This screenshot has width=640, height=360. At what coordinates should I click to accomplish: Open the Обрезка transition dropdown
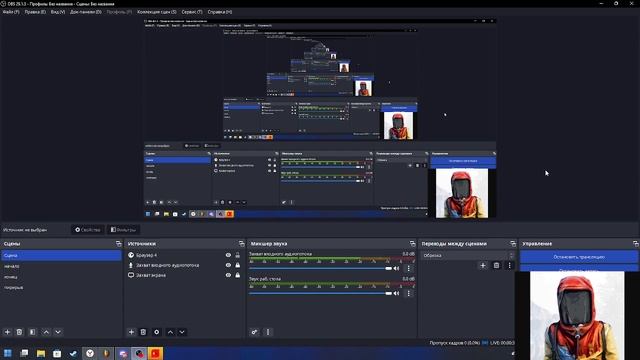click(468, 256)
